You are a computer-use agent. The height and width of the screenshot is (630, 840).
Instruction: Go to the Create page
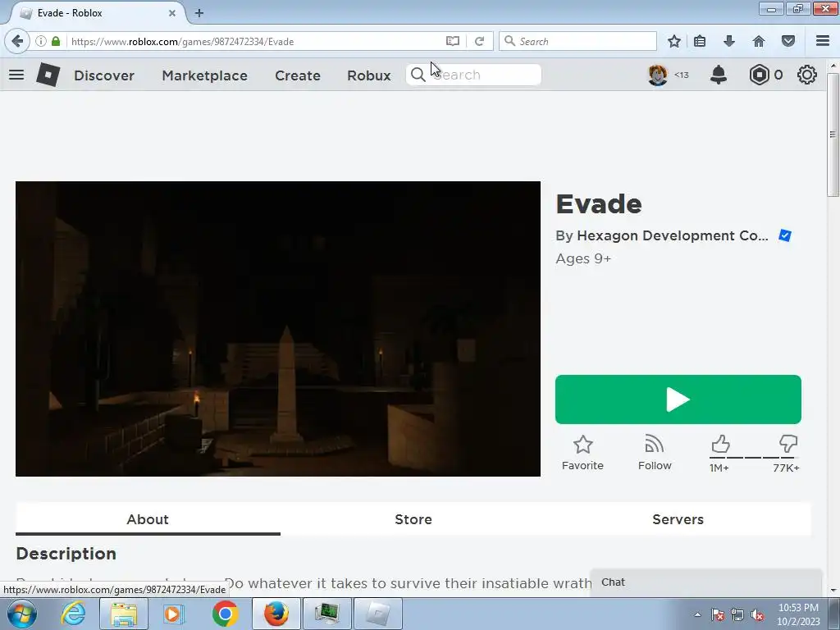click(x=297, y=75)
